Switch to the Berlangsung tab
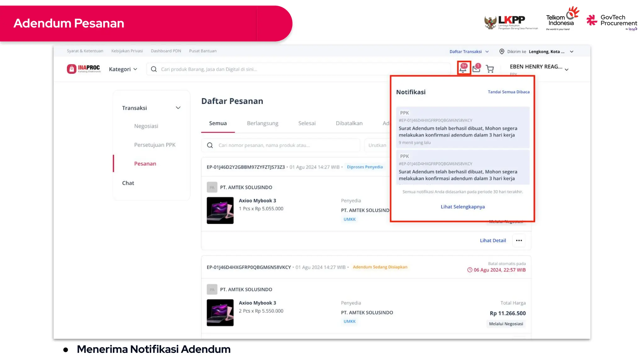The width and height of the screenshot is (644, 362). tap(263, 123)
